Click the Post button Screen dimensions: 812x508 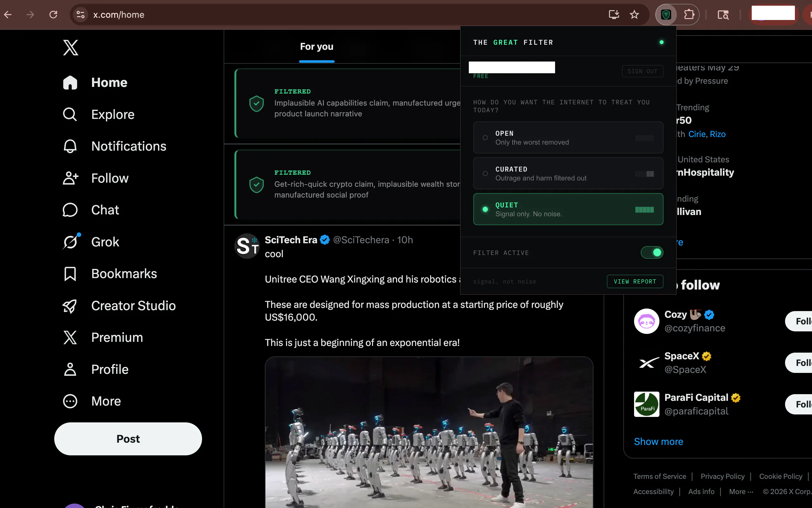pos(128,439)
